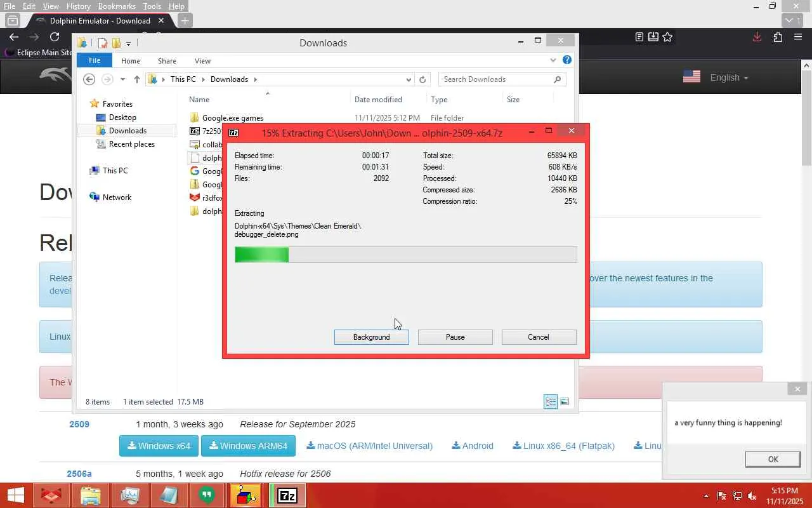Expand the Explorer ribbon with the chevron
This screenshot has width=812, height=508.
tap(553, 60)
